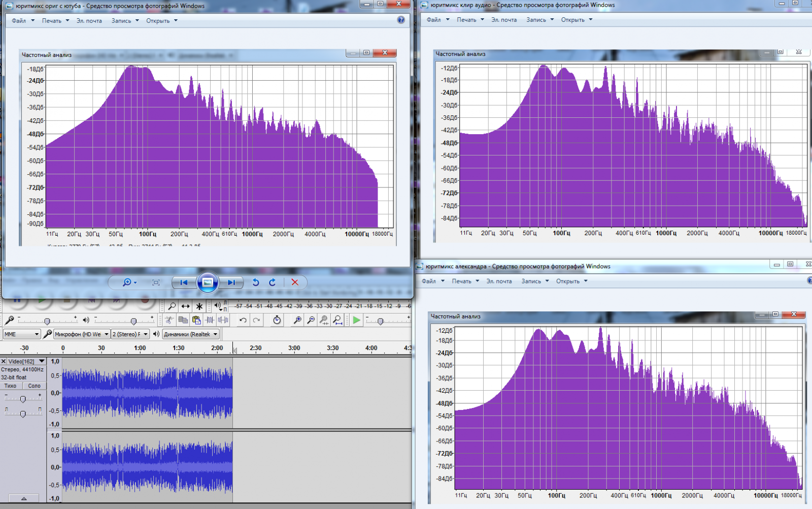This screenshot has height=509, width=812.
Task: Open help in the youtube-orig viewer window
Action: tap(401, 20)
